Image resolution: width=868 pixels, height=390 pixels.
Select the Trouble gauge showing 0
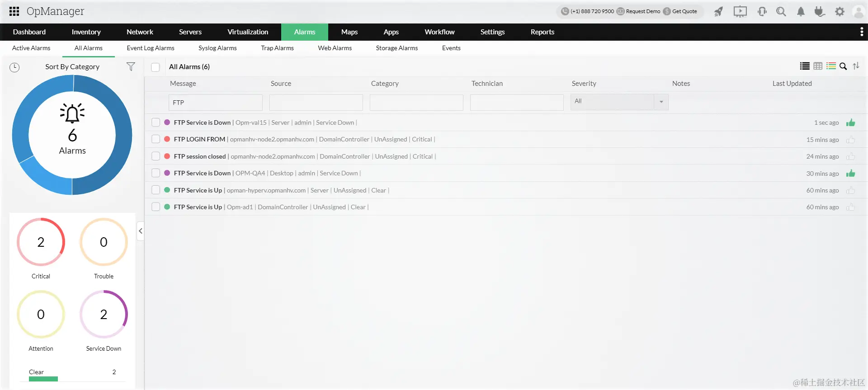click(x=104, y=242)
